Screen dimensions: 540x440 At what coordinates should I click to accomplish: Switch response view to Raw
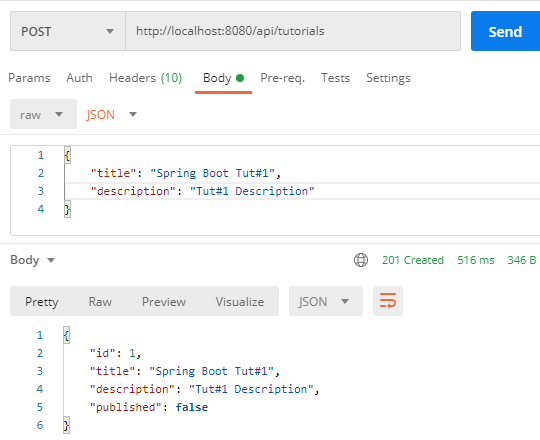(100, 302)
